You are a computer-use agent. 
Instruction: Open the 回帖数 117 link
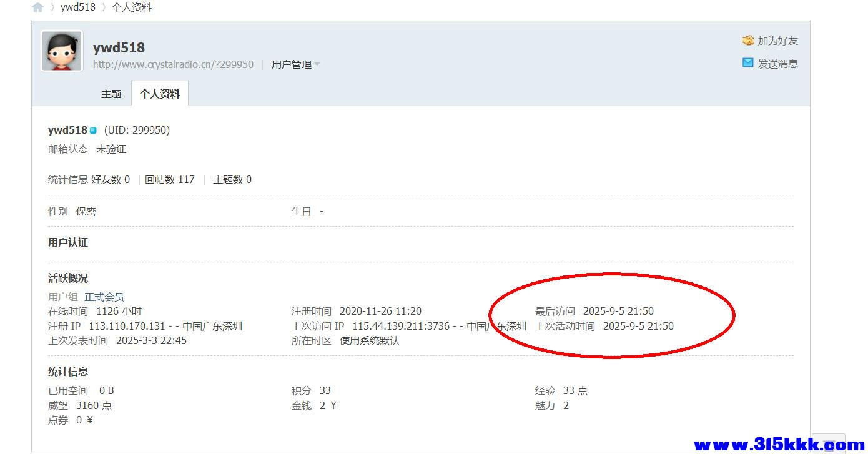[x=170, y=180]
